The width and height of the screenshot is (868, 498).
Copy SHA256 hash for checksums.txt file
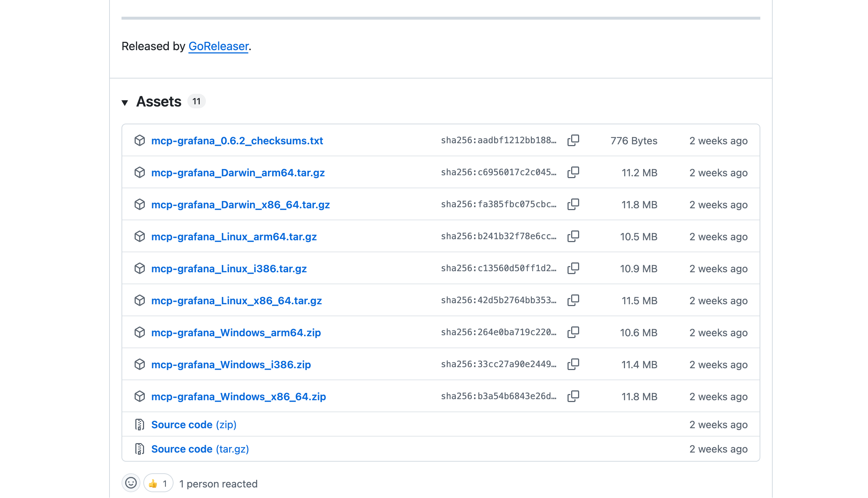pos(573,140)
